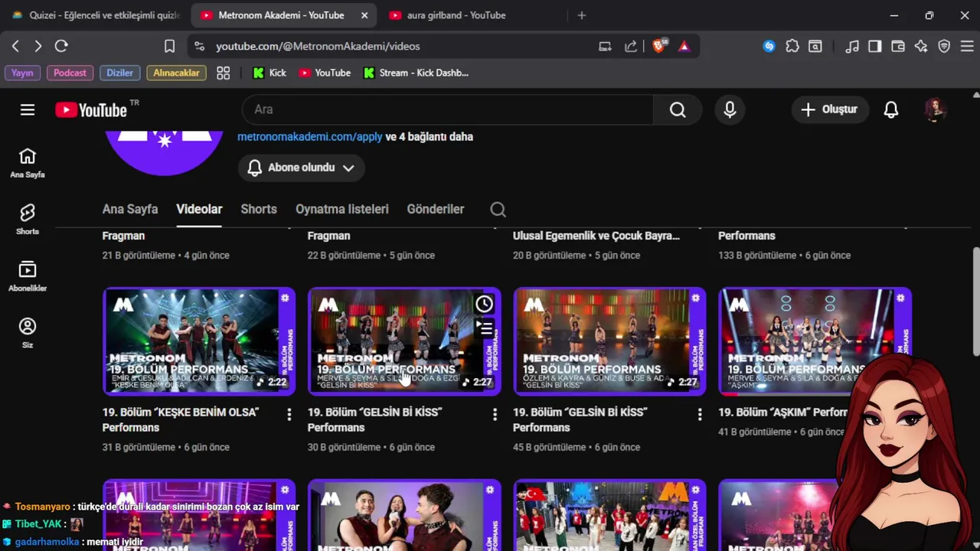The image size is (980, 551).
Task: Open the Oynatma listeleri tab
Action: tap(342, 209)
